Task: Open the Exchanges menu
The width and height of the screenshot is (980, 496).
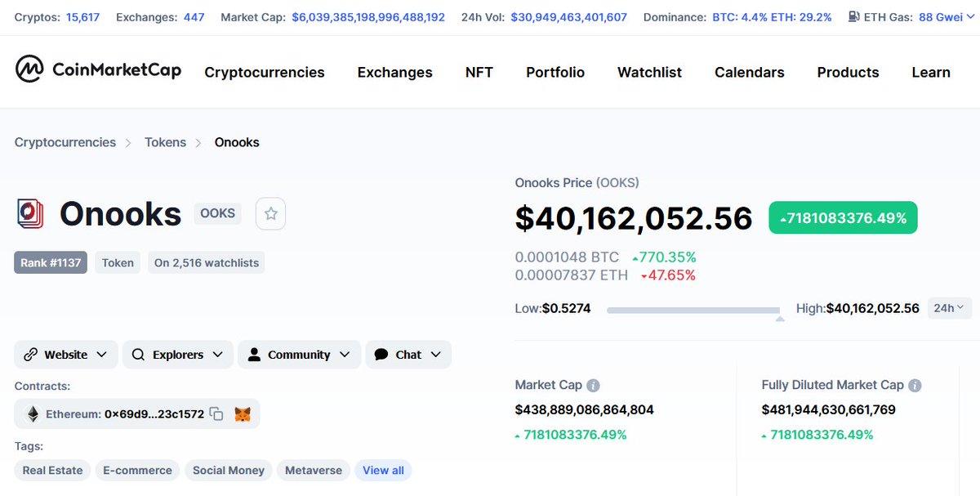Action: click(395, 72)
